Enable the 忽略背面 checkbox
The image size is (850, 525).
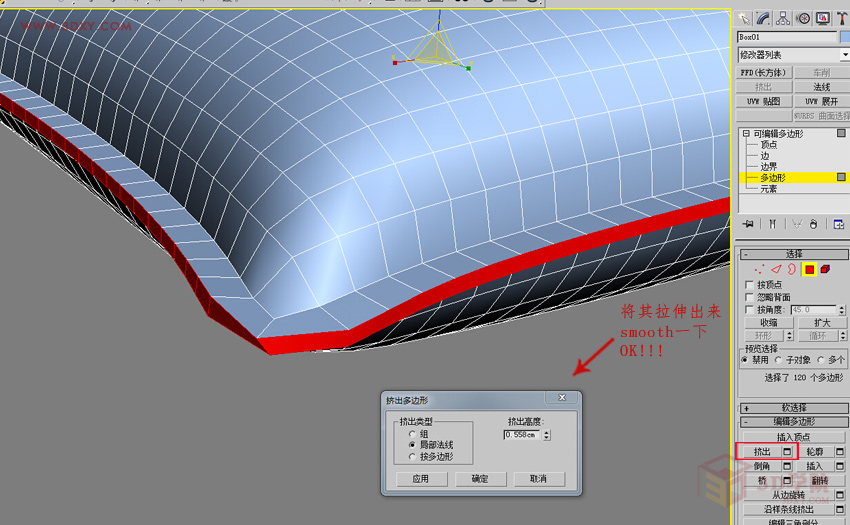pyautogui.click(x=749, y=297)
